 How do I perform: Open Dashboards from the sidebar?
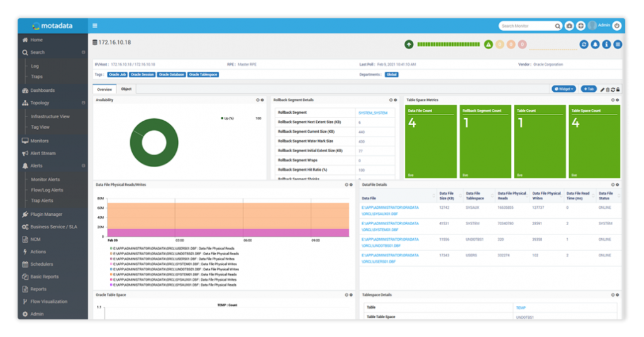[x=42, y=91]
